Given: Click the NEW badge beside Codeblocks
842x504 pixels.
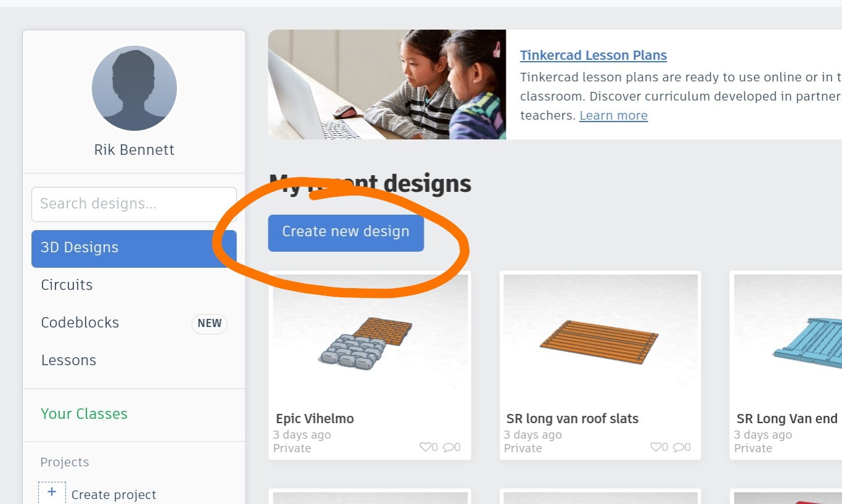Looking at the screenshot, I should pyautogui.click(x=209, y=323).
